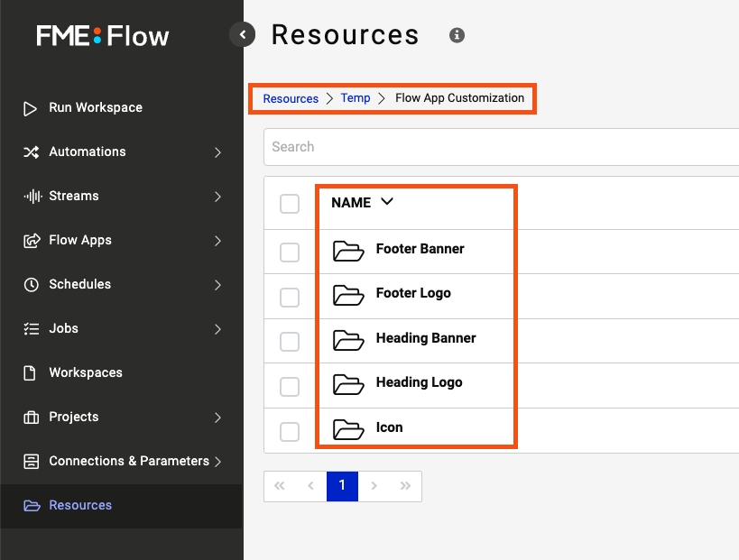Sort by the NAME column arrow
This screenshot has width=739, height=560.
pyautogui.click(x=387, y=203)
